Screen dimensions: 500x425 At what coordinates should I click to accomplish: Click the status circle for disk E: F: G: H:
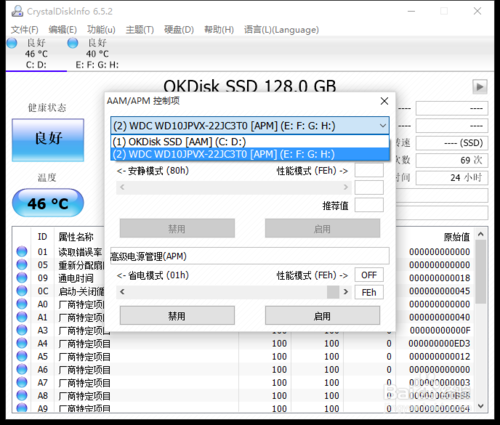(73, 43)
